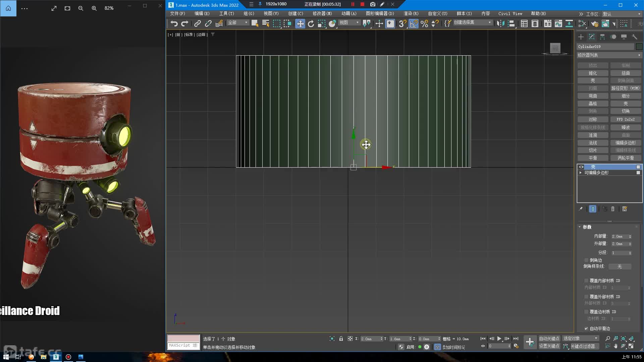The height and width of the screenshot is (362, 644).
Task: Choose the Select Object tool
Action: pyautogui.click(x=255, y=23)
